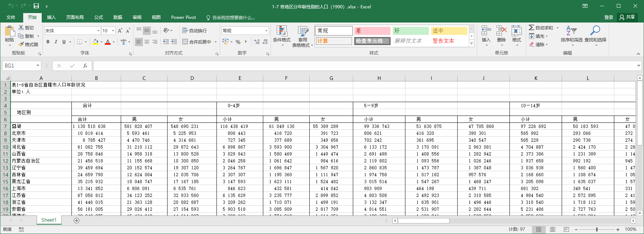644x234 pixels.
Task: Open the number format dropdown
Action: pos(266,31)
